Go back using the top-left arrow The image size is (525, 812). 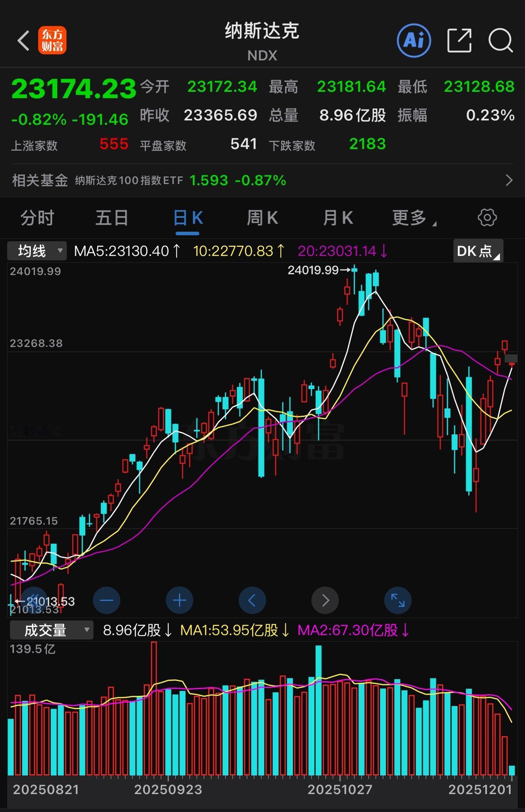pyautogui.click(x=23, y=41)
